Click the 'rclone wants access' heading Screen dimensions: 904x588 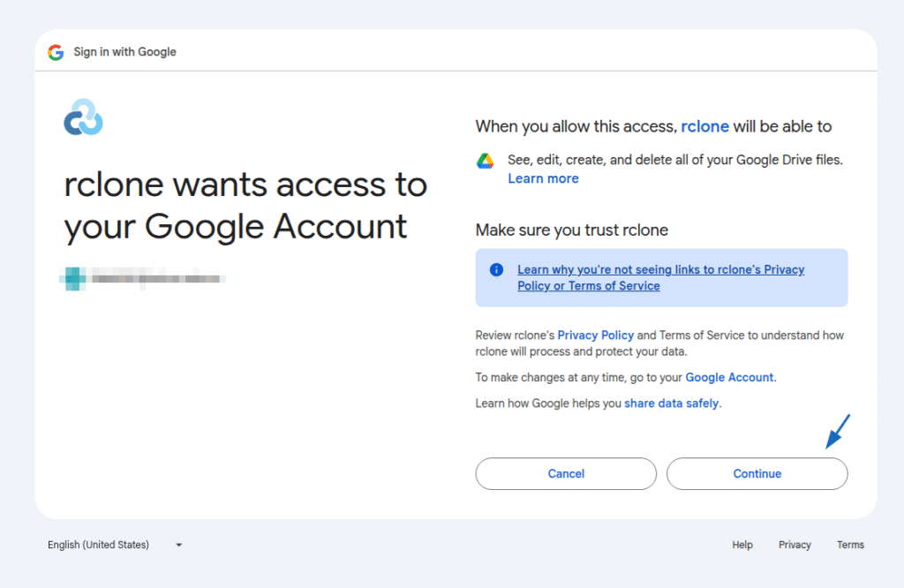[245, 206]
